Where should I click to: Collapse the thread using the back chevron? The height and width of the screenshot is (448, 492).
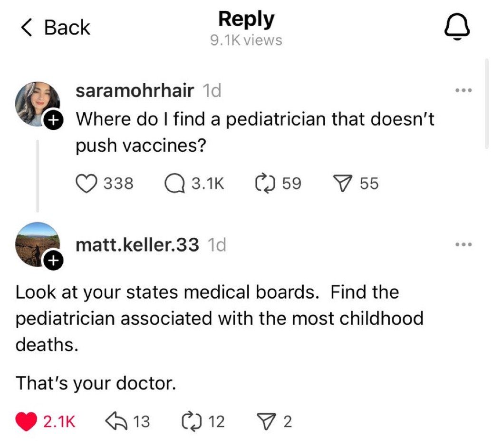(x=28, y=27)
